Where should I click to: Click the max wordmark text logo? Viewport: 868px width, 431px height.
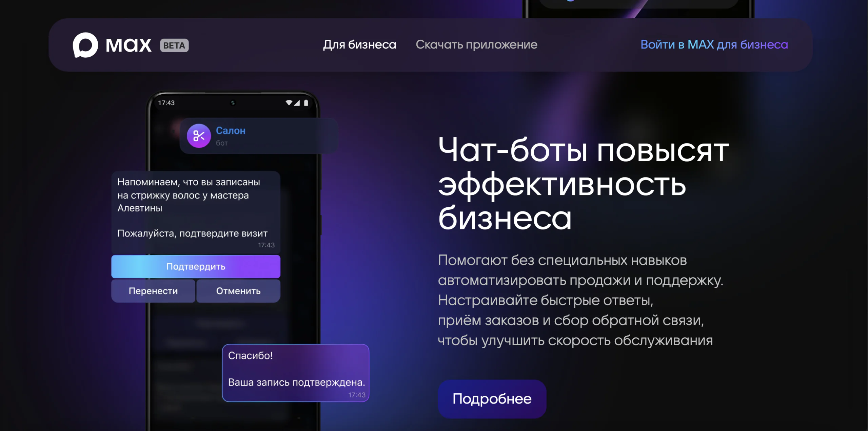(x=129, y=45)
